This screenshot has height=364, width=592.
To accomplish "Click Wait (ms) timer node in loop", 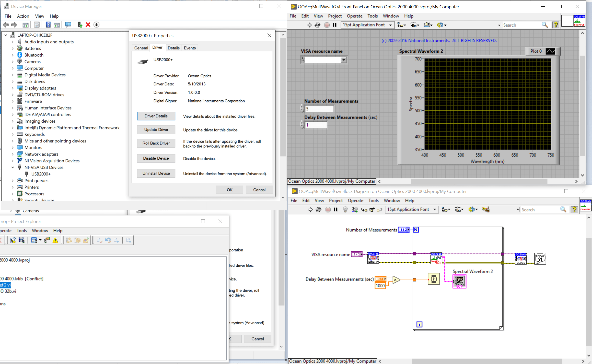I will click(434, 279).
